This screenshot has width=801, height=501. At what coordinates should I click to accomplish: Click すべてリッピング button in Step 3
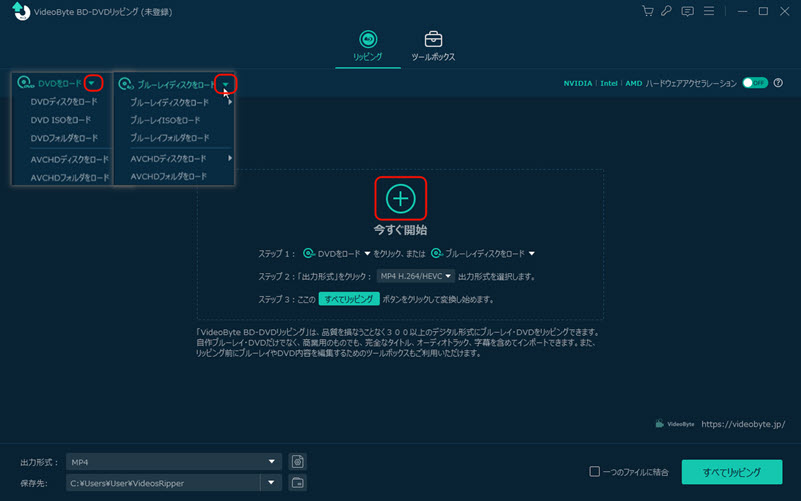(349, 299)
